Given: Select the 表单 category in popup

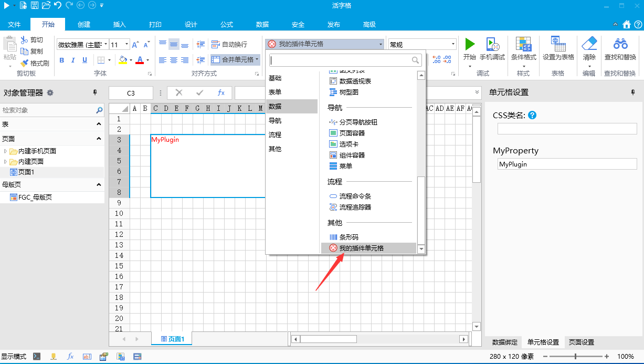Looking at the screenshot, I should pyautogui.click(x=292, y=92).
